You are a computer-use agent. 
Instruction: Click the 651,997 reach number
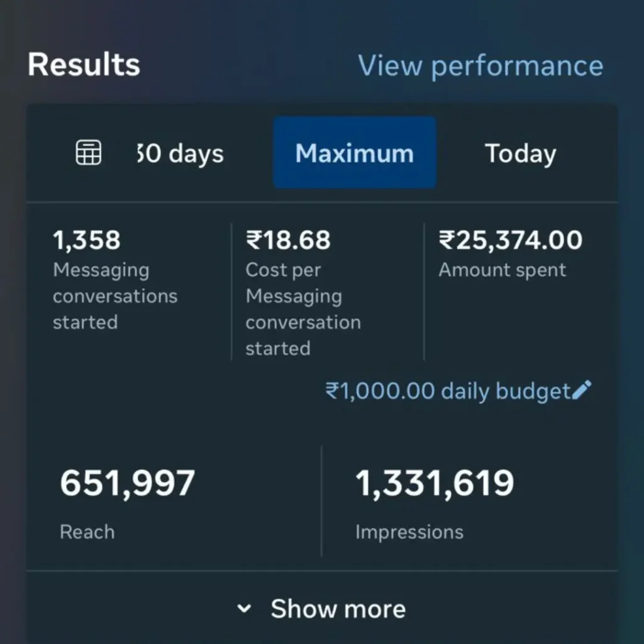coord(127,484)
